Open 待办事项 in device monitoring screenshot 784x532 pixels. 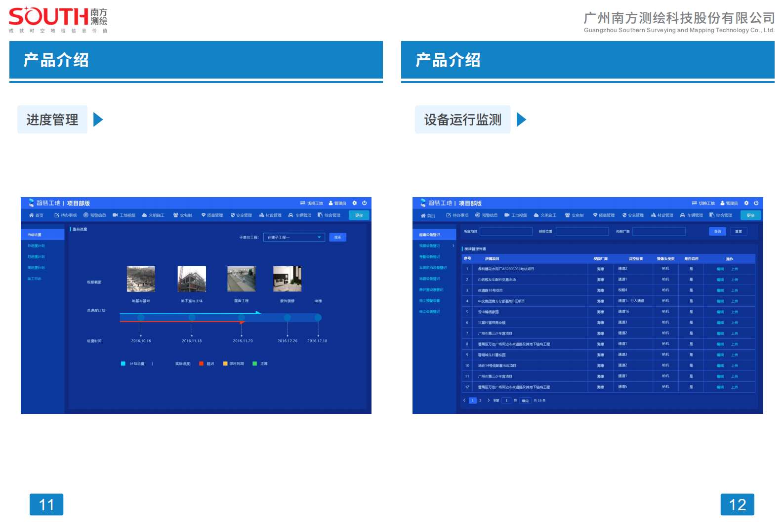457,215
